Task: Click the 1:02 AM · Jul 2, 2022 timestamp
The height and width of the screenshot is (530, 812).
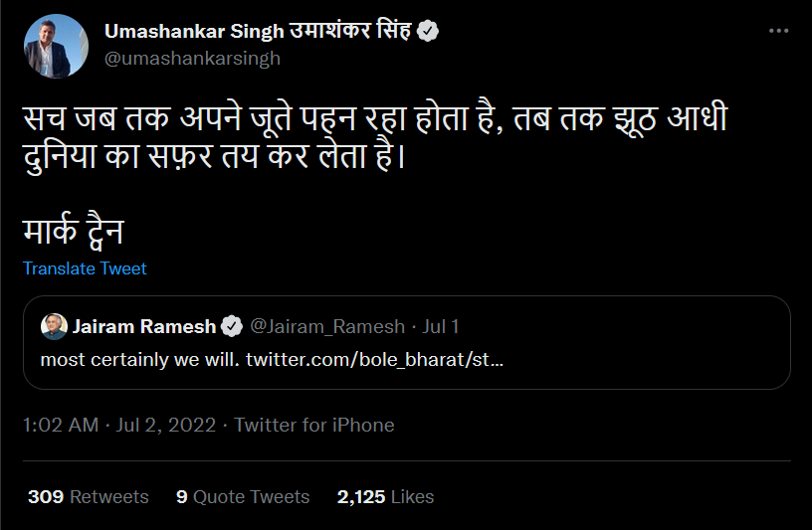Action: (x=119, y=425)
